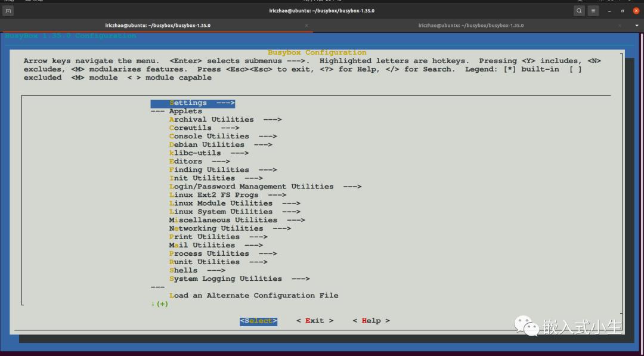Image resolution: width=644 pixels, height=356 pixels.
Task: Open the Init Utilities submenu
Action: 216,178
